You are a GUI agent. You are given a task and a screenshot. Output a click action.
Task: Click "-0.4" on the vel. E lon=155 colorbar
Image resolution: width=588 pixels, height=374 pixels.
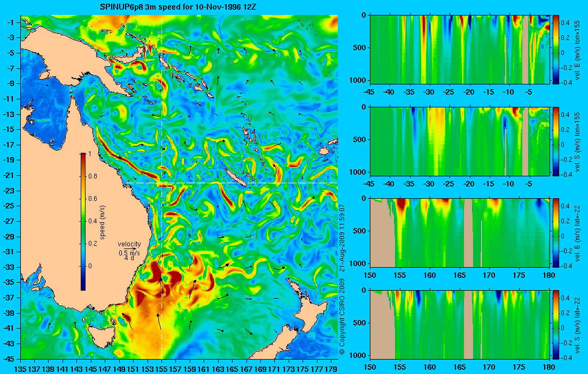click(566, 83)
